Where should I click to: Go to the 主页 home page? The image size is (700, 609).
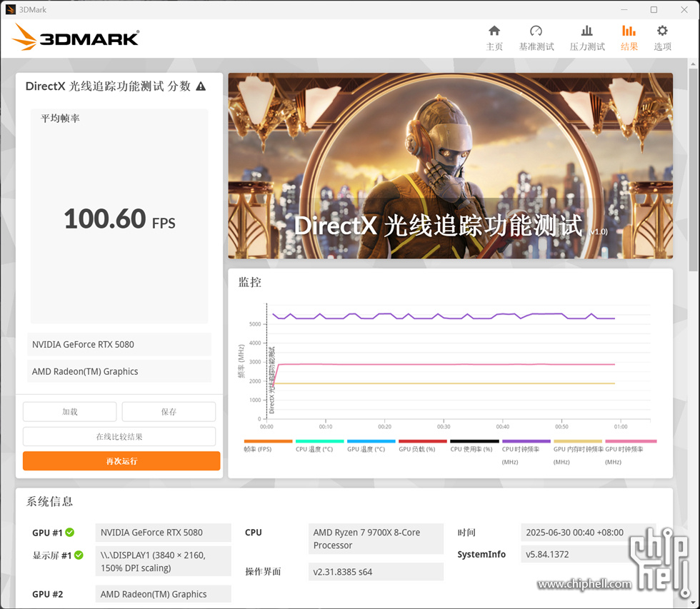pyautogui.click(x=494, y=37)
